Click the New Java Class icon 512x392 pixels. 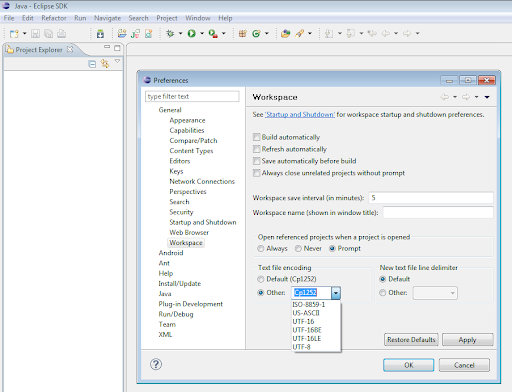(x=148, y=34)
